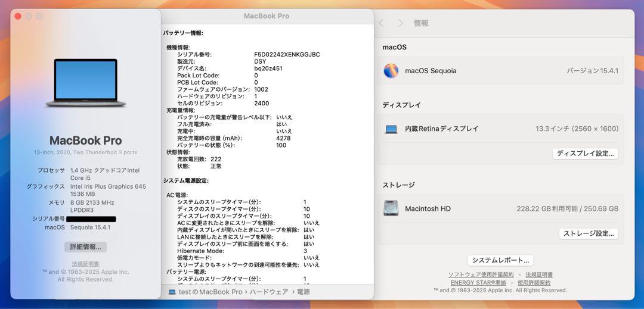Viewport: 644px width, 309px height.
Task: Click the large MacBook Pro heading
Action: click(x=85, y=141)
